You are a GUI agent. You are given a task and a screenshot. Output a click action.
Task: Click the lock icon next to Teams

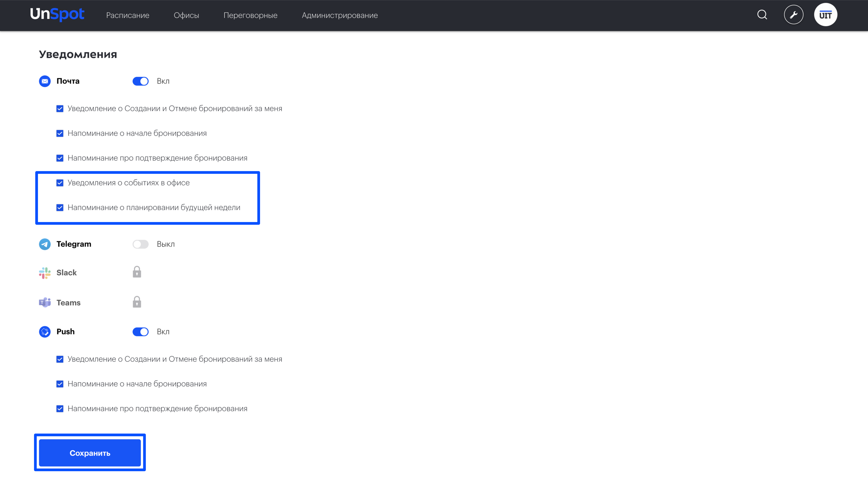(137, 302)
